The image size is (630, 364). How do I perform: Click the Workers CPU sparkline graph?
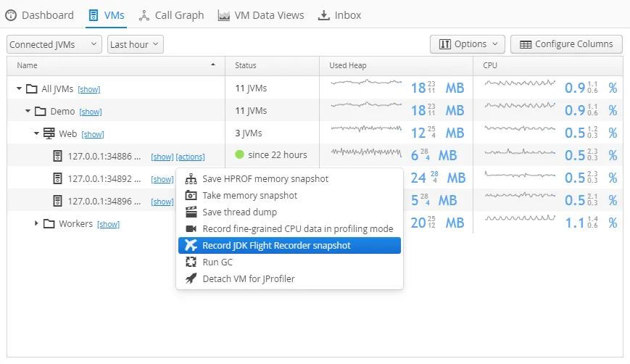(520, 218)
